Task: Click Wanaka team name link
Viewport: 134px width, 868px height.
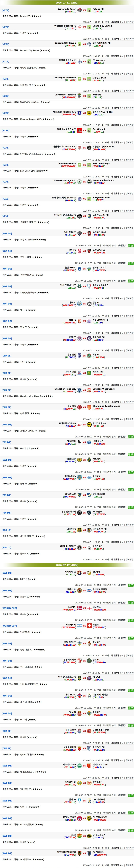Action: point(97,95)
